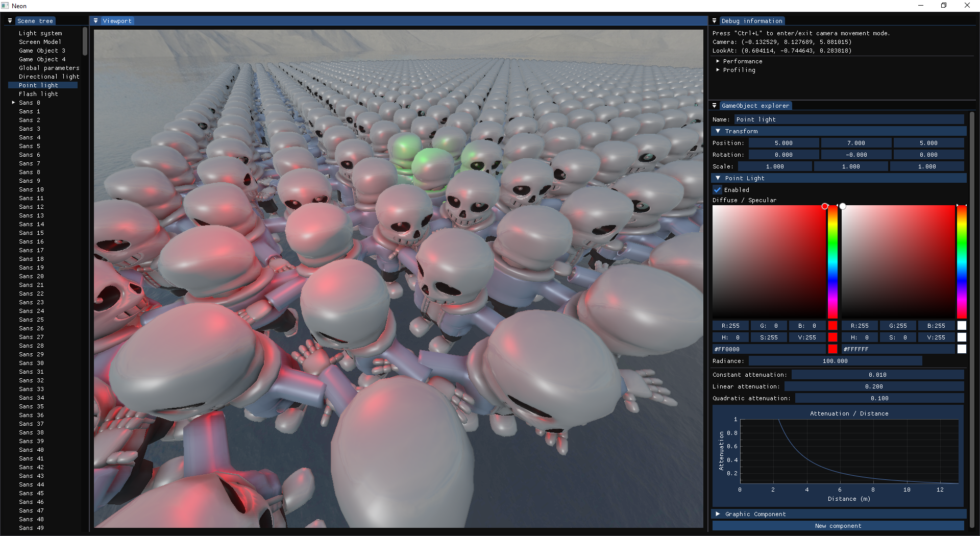This screenshot has height=536, width=980.
Task: Select Directional light in the scene tree
Action: (49, 77)
